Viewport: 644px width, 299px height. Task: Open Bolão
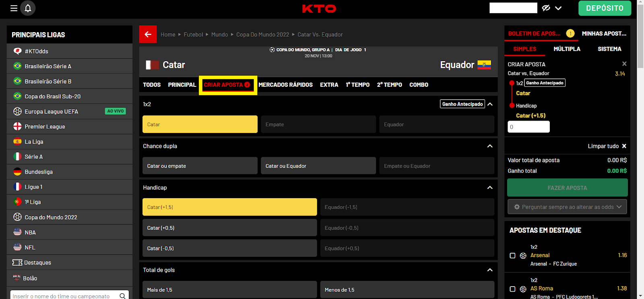pyautogui.click(x=70, y=278)
